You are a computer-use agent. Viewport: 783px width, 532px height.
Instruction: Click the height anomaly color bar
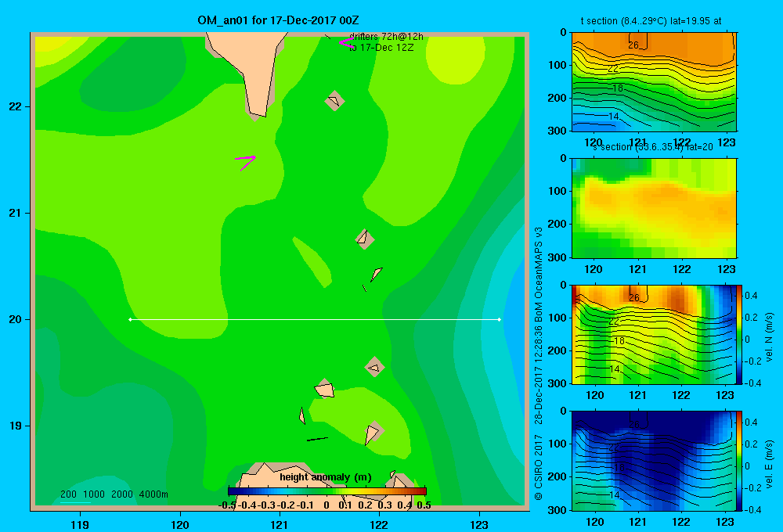tap(327, 491)
